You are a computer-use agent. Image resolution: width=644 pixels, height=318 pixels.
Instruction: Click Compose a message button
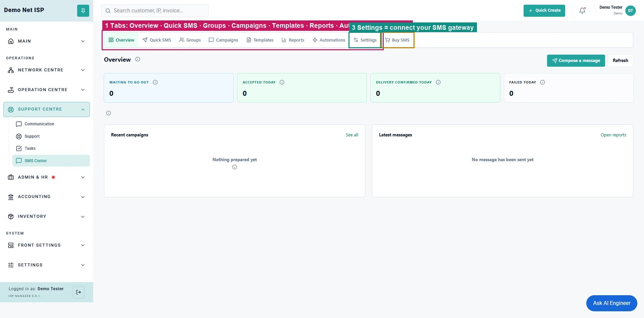(576, 61)
